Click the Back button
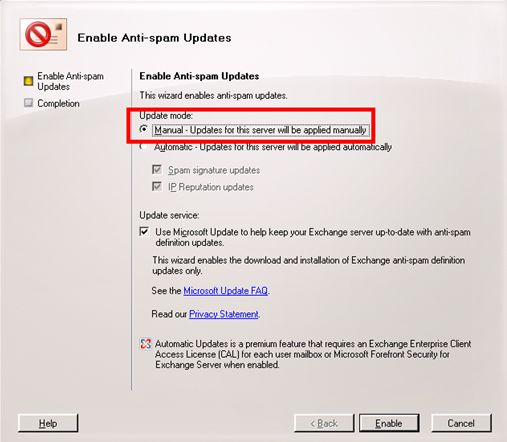 coord(324,423)
